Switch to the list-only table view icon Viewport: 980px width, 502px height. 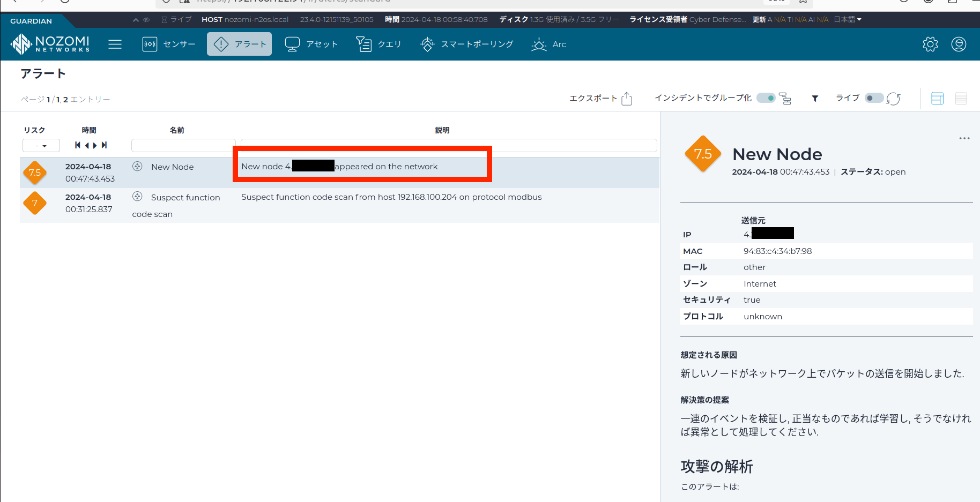(961, 99)
